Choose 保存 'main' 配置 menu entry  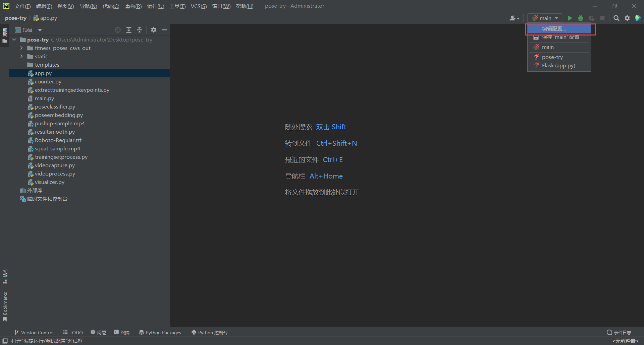click(x=559, y=37)
